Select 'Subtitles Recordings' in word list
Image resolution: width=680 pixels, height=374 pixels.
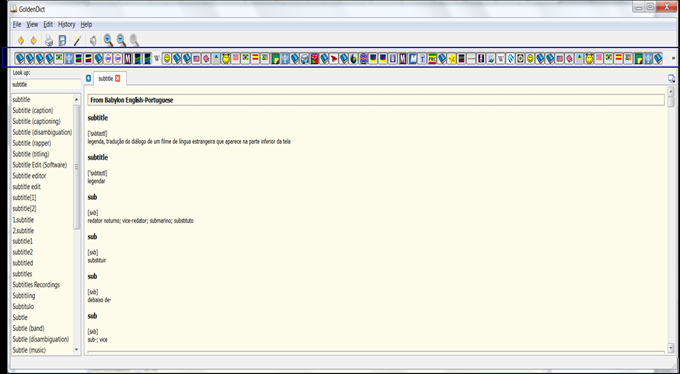(36, 285)
